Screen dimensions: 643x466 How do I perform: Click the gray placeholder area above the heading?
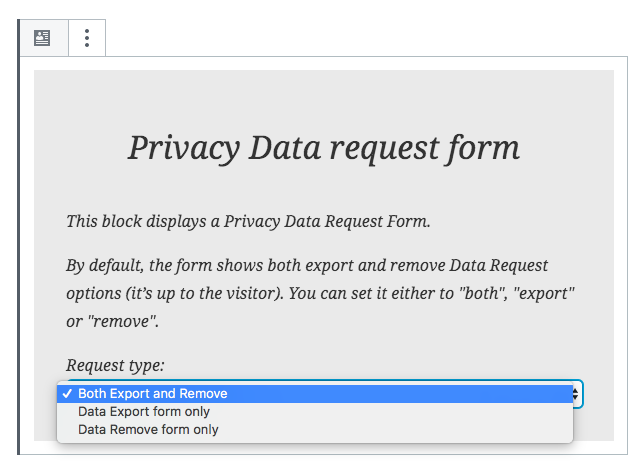coord(324,98)
